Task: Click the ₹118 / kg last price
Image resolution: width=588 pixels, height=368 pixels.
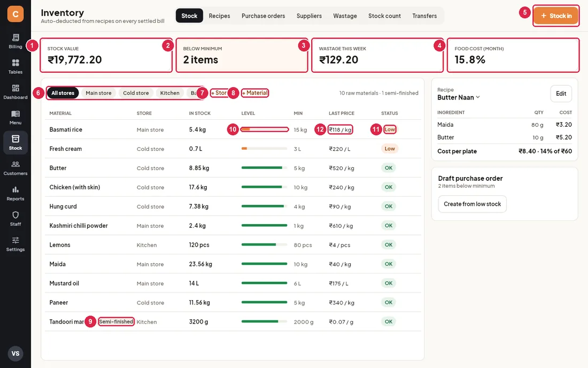Action: (340, 129)
